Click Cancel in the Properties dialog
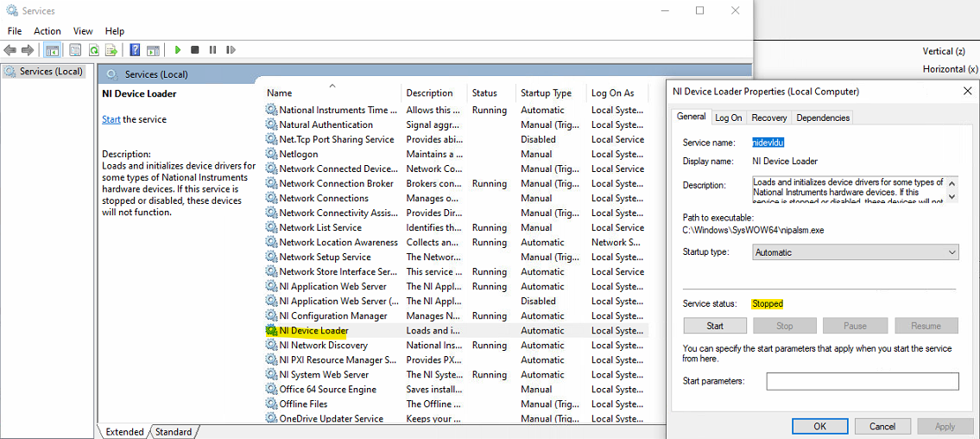980x439 pixels. [882, 427]
